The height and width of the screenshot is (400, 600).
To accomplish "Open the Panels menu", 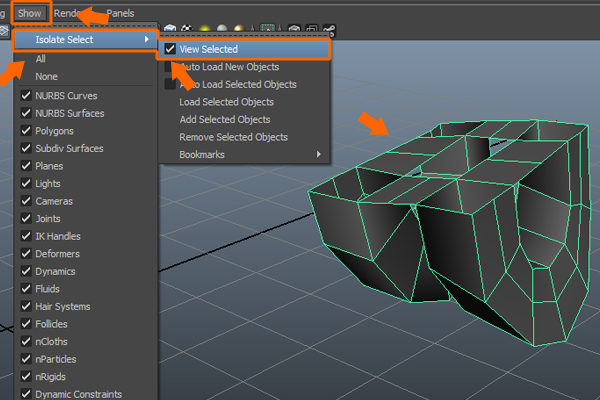I will (x=120, y=13).
